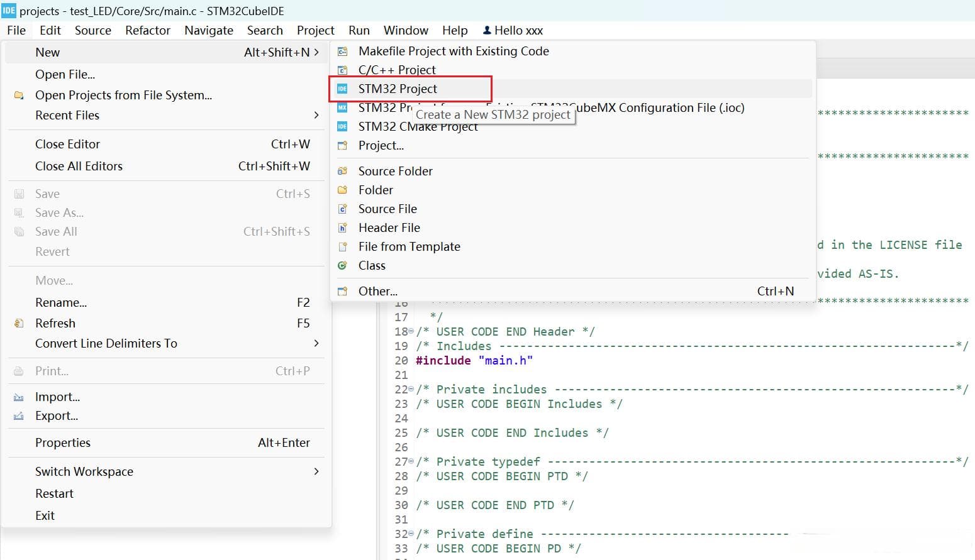Expand the Recent Files submenu
Image resolution: width=975 pixels, height=560 pixels.
316,115
